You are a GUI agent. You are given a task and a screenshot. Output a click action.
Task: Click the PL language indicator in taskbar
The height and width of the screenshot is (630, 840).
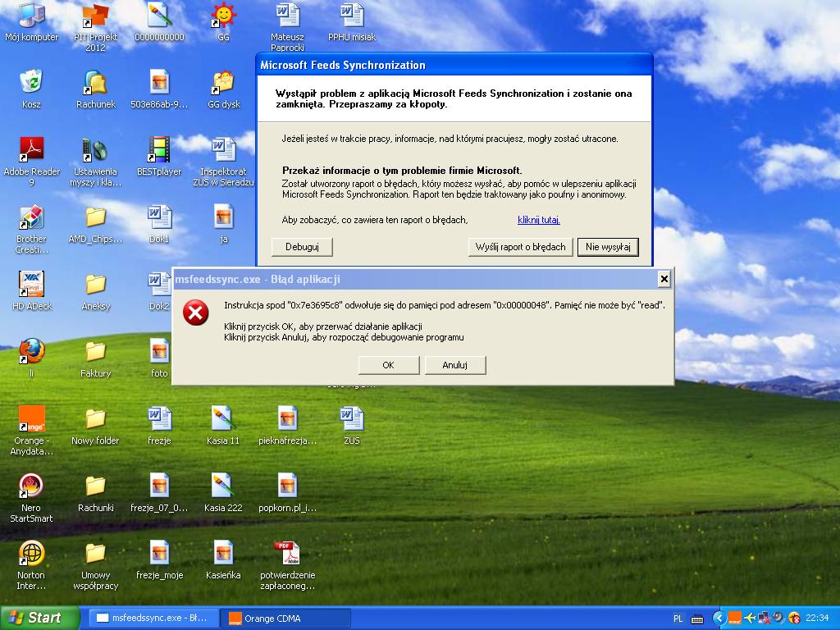click(x=678, y=619)
